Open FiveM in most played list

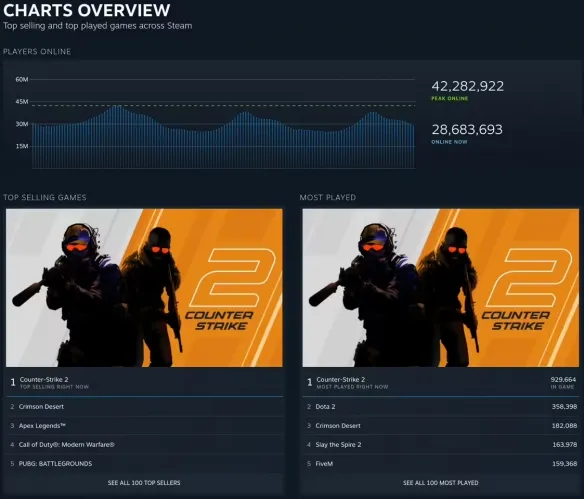(x=441, y=464)
